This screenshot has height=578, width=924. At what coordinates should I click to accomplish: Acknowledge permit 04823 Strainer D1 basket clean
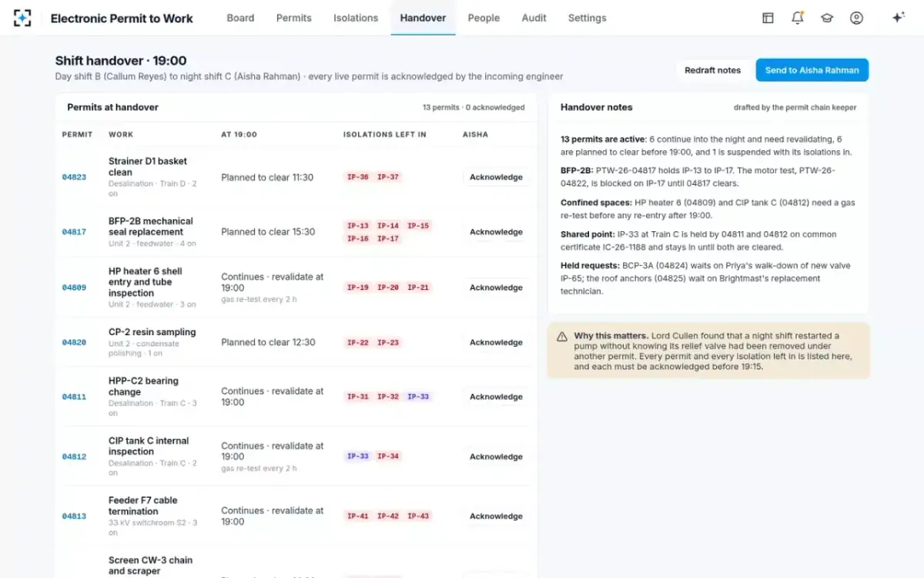(x=496, y=177)
